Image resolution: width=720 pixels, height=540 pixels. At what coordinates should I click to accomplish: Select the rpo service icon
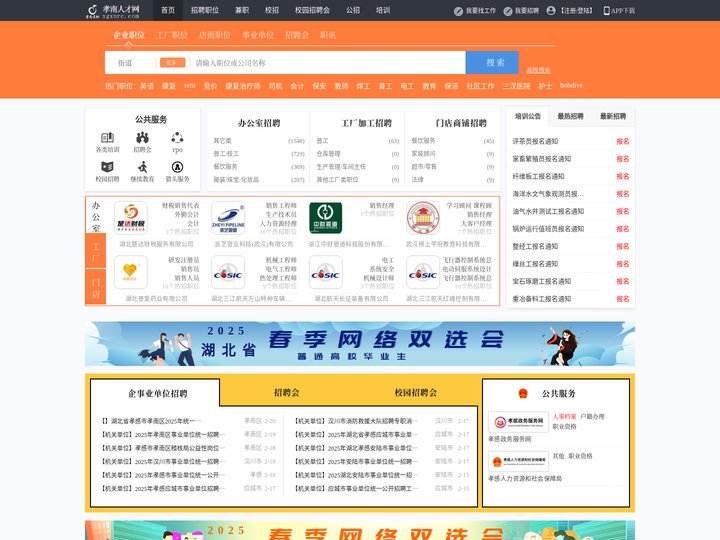tap(177, 137)
